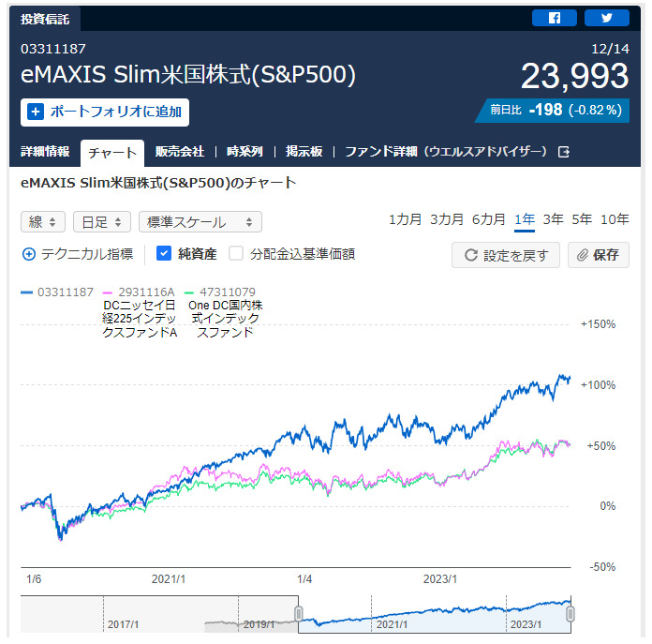Viewport: 652px width, 644px height.
Task: Set chart range to 1カ月
Action: pyautogui.click(x=405, y=219)
